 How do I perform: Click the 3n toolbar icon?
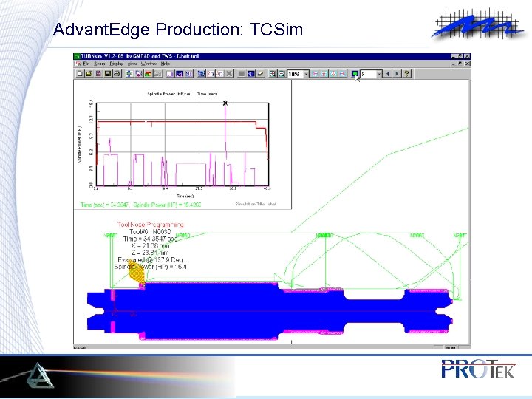[x=220, y=74]
